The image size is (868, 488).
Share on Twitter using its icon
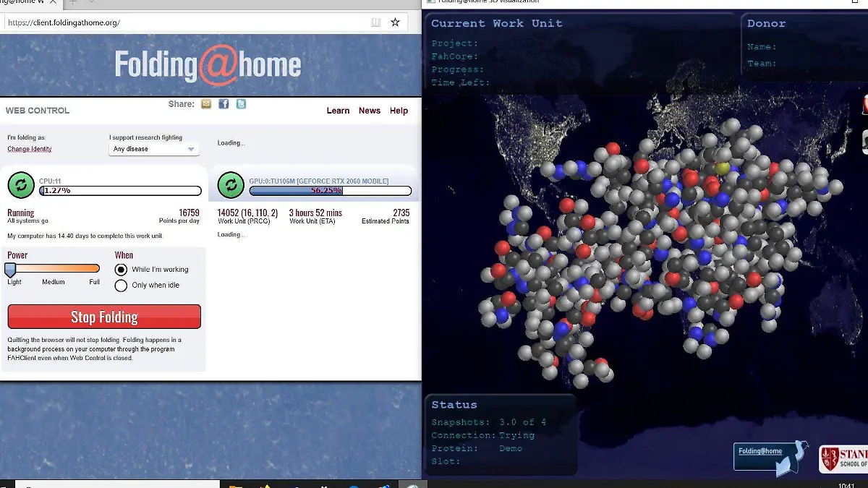[241, 104]
